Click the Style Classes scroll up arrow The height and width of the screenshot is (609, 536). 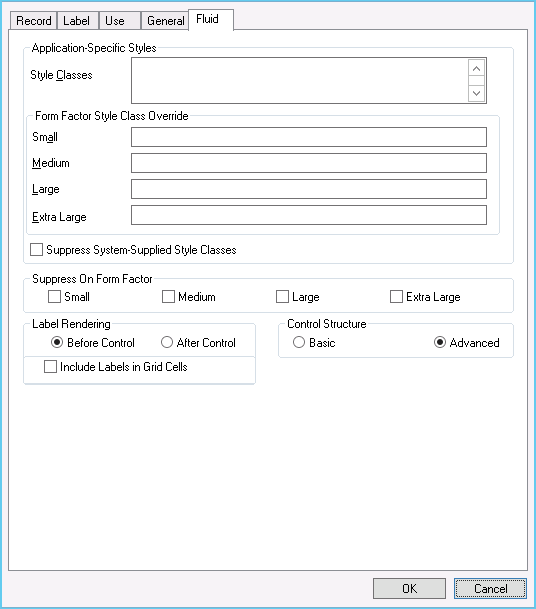click(x=477, y=68)
